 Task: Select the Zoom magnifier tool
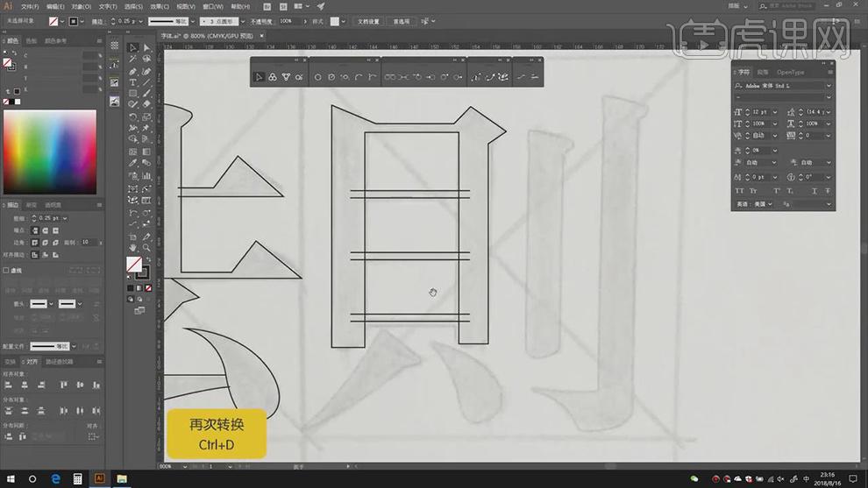pyautogui.click(x=146, y=247)
